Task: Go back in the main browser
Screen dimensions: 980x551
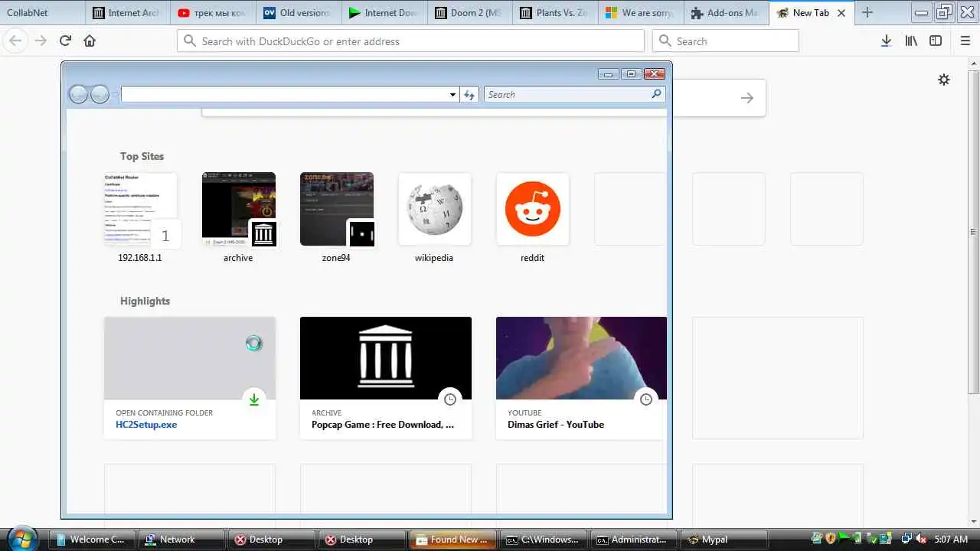Action: pos(15,41)
